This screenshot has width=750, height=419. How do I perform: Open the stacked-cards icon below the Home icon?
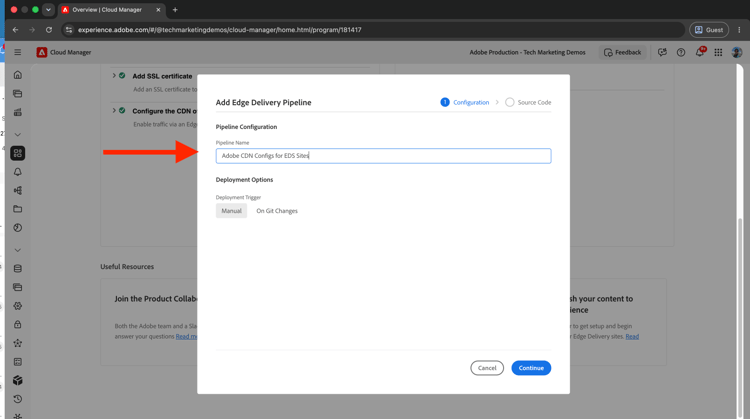tap(18, 94)
